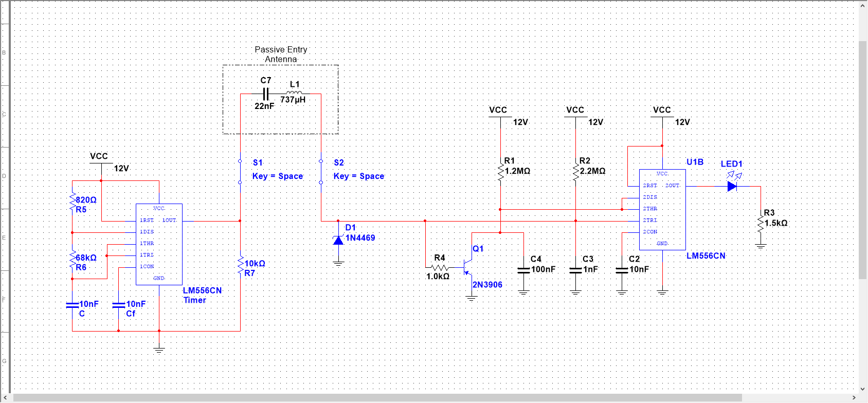
Task: Click the '100nF' value label
Action: (x=543, y=269)
